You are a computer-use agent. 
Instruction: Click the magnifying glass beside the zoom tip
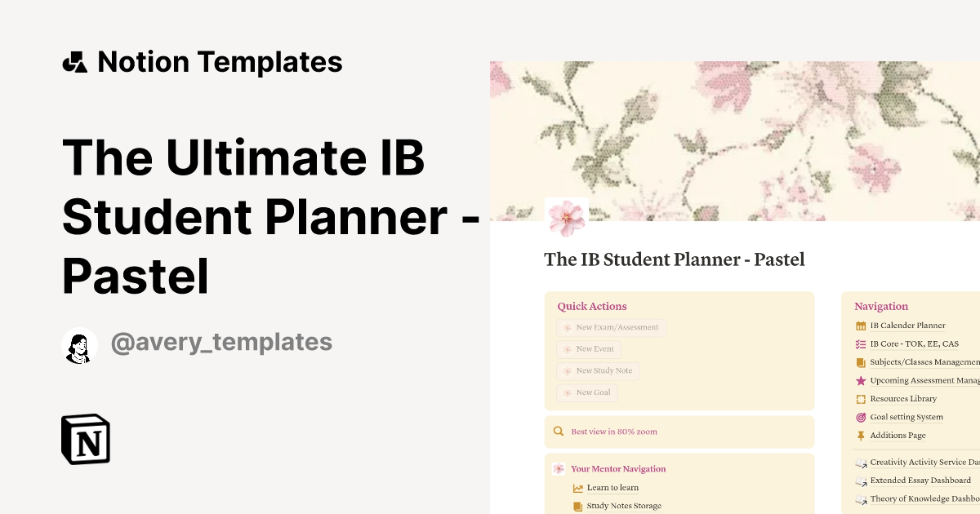click(x=559, y=431)
